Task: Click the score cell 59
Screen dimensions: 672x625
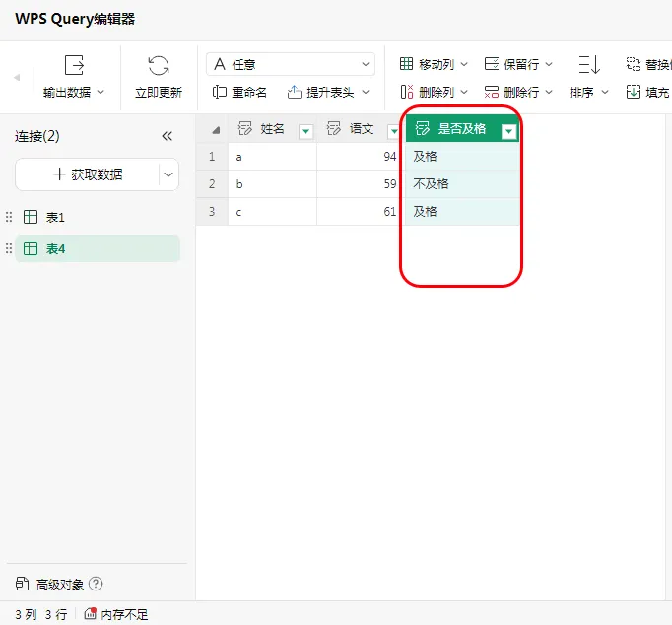Action: (x=361, y=184)
